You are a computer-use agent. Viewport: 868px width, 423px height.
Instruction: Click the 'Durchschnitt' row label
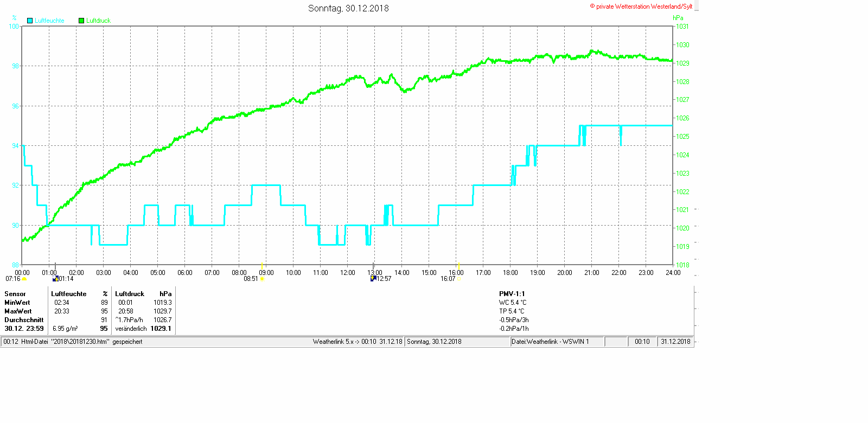click(x=24, y=320)
